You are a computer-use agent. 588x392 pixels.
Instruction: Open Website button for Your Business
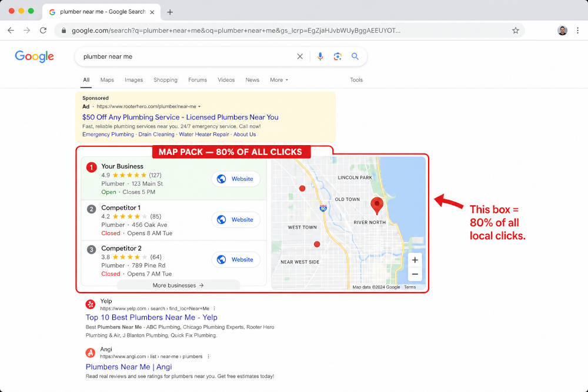tap(236, 179)
